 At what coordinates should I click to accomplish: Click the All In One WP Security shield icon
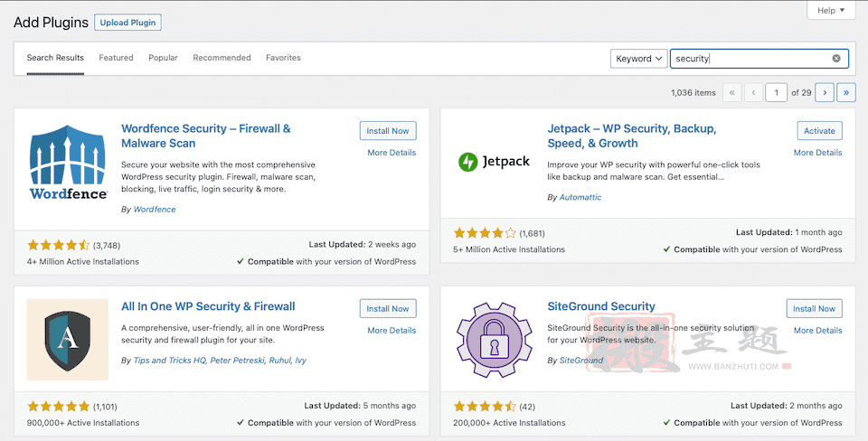(x=68, y=340)
